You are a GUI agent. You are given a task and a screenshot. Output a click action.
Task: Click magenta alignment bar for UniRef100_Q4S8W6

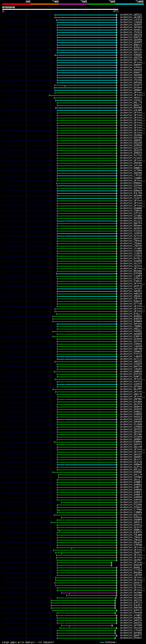(x=89, y=593)
